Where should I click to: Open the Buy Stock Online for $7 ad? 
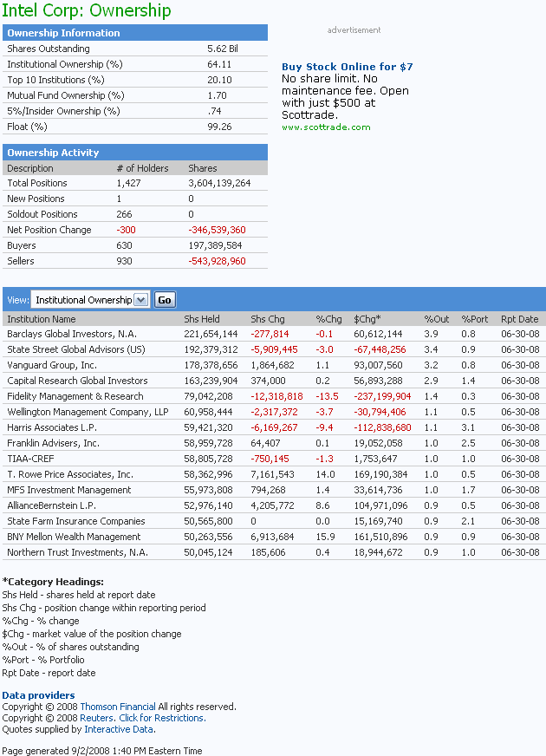(347, 67)
